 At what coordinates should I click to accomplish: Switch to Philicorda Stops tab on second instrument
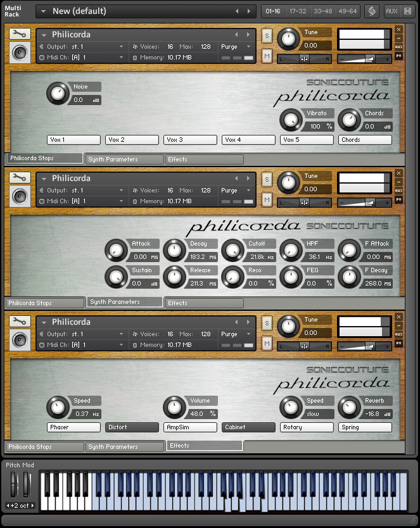45,303
